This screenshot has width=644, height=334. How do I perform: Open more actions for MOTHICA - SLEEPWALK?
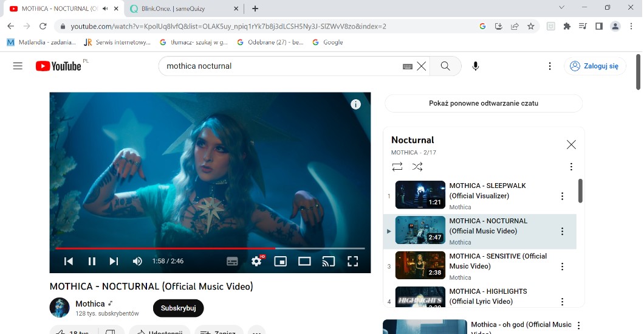click(x=562, y=196)
